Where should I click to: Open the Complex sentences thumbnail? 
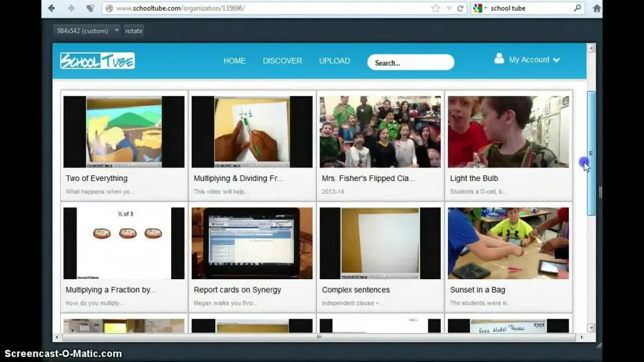coord(380,243)
